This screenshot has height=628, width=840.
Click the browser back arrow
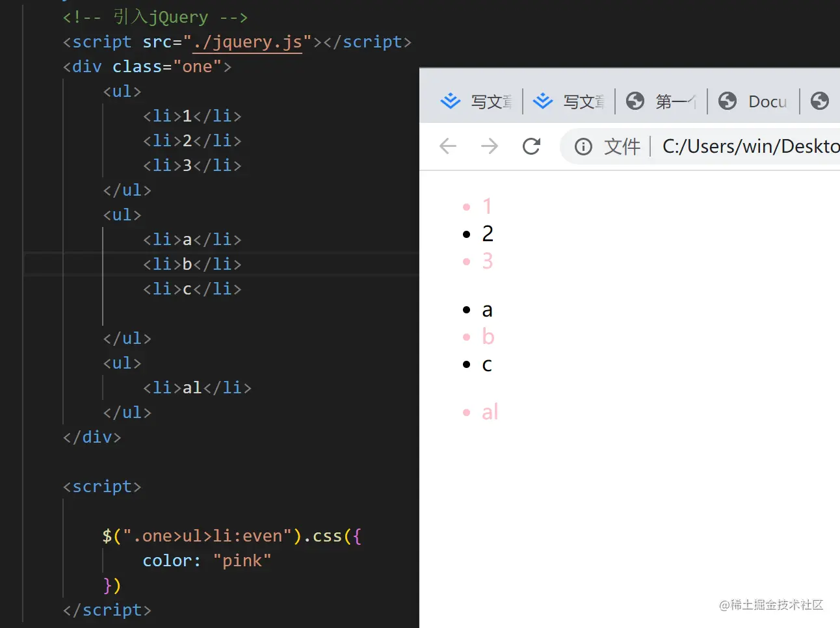coord(448,146)
